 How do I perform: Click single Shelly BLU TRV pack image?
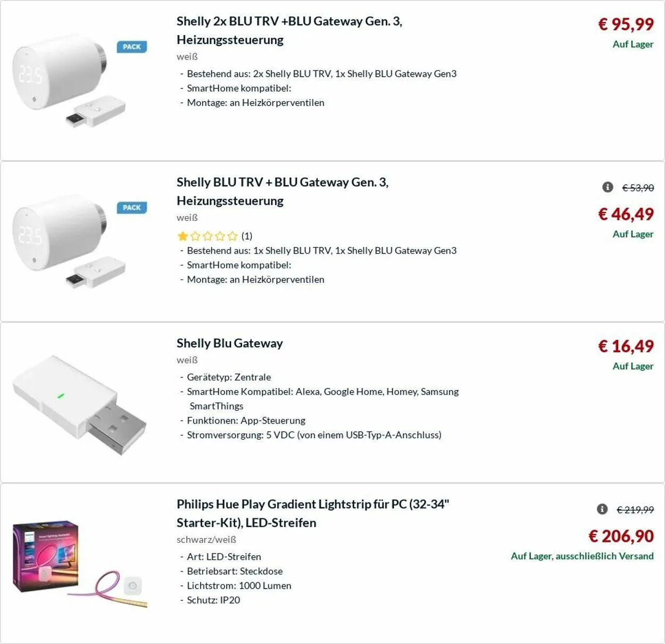coord(69,241)
